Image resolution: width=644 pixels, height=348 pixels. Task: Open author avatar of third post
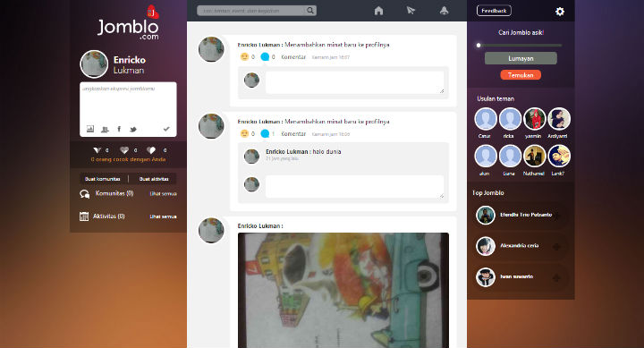click(211, 230)
